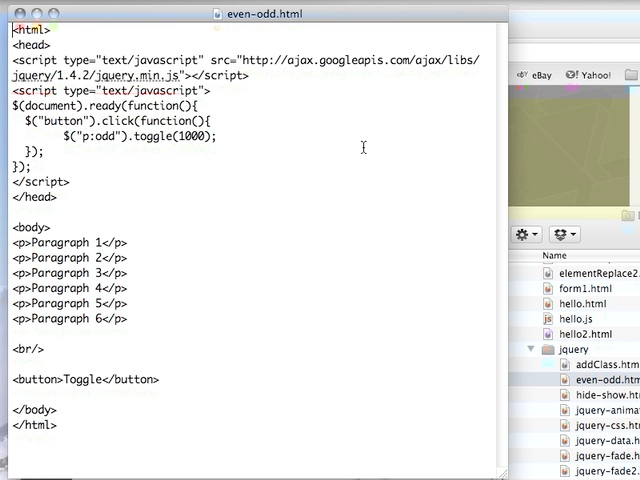Select the jquery-fade2 file
640x480 pixels.
coord(575,471)
